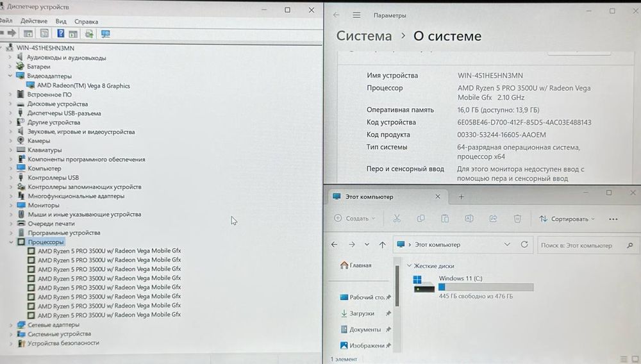Select the last AMD Ryzen 5 PRO 3500U processor entry
This screenshot has width=641, height=364.
pyautogui.click(x=109, y=315)
